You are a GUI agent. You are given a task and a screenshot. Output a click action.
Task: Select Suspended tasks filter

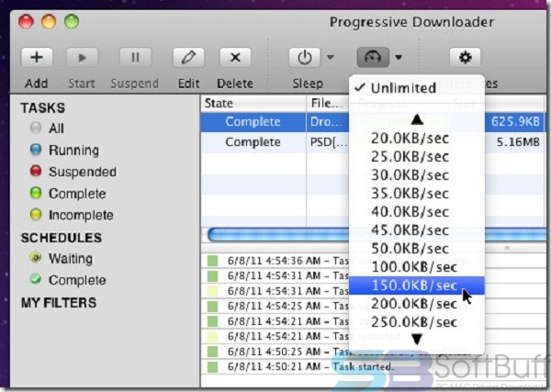[x=73, y=172]
